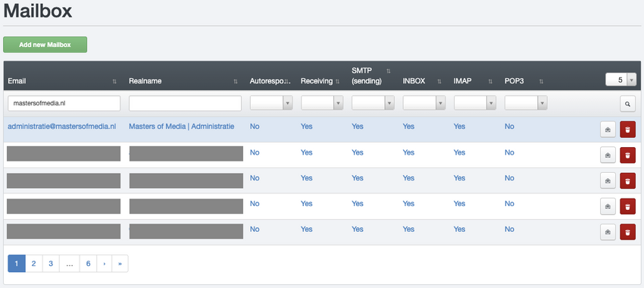
Task: Click the Email column header label
Action: (x=17, y=81)
